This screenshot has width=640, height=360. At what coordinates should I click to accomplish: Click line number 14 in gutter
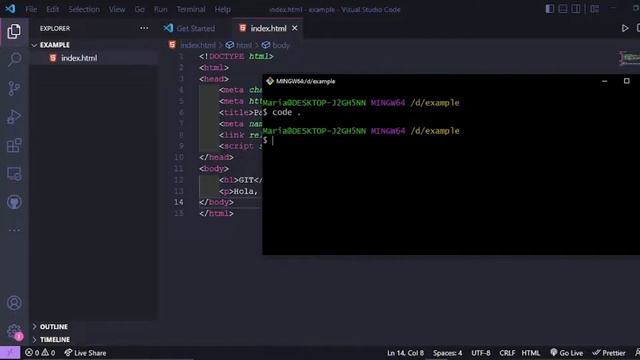click(179, 202)
